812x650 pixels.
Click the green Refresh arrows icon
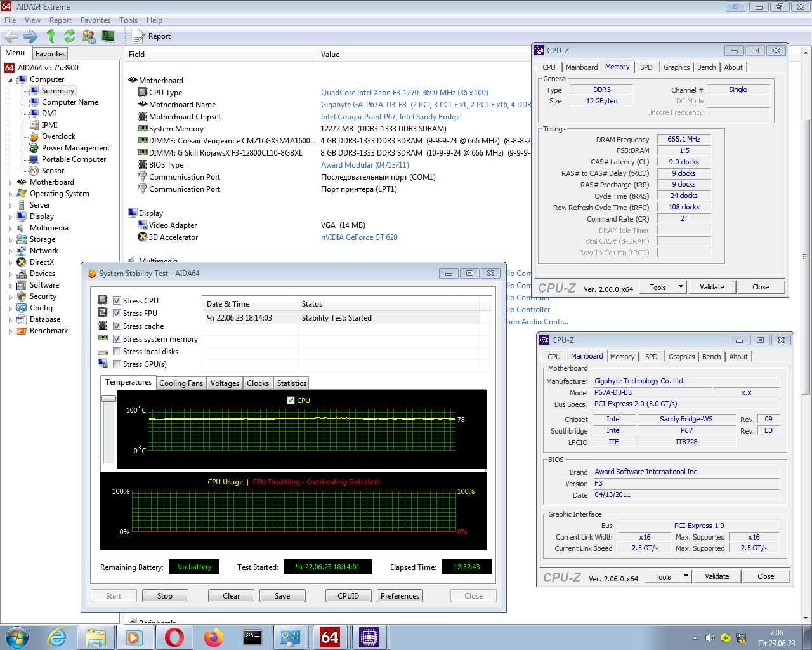[69, 36]
